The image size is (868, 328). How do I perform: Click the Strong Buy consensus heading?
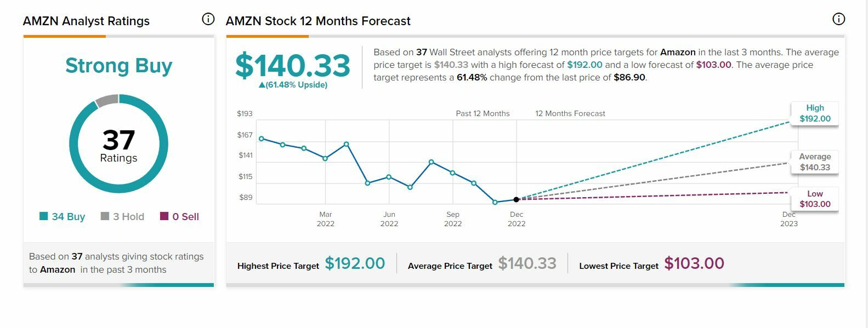(x=118, y=66)
